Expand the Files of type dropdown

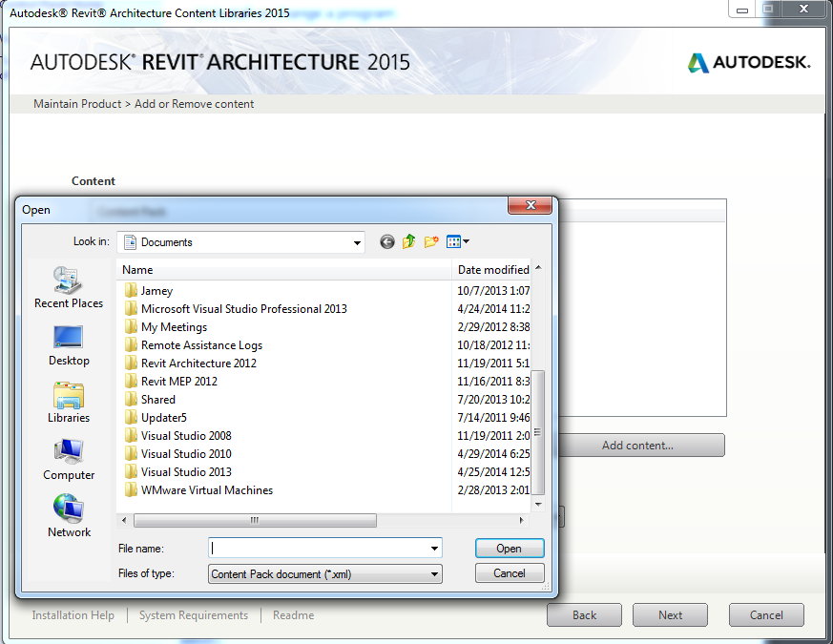[435, 573]
